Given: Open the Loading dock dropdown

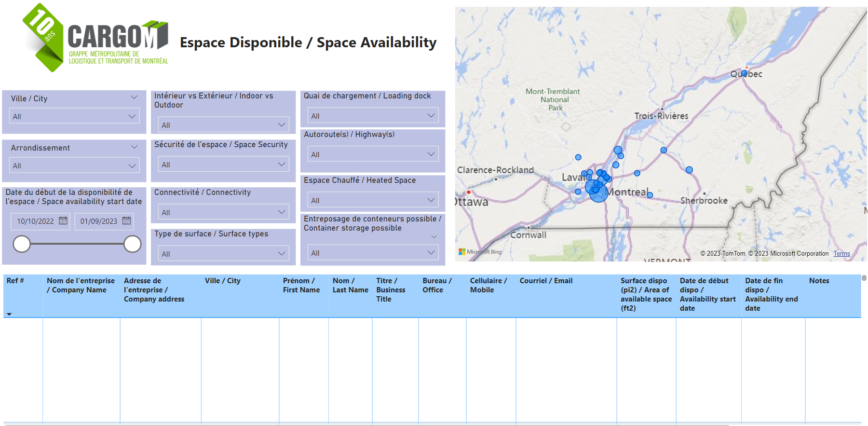Looking at the screenshot, I should pos(372,116).
